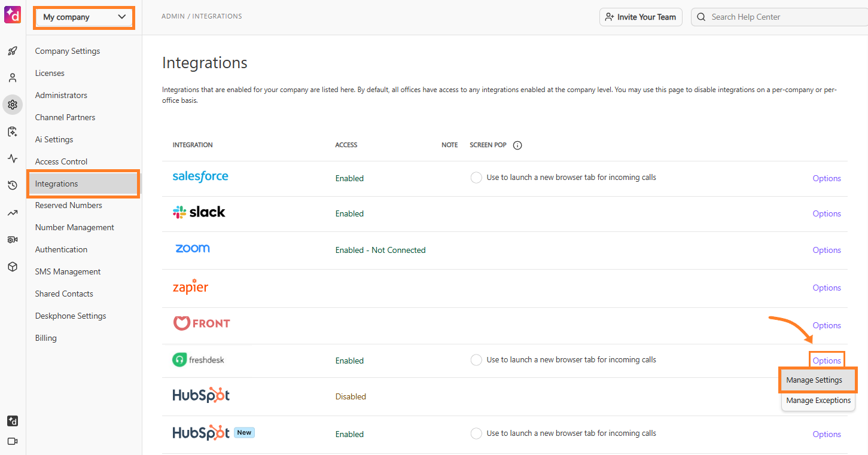This screenshot has height=455, width=868.
Task: Go to Authentication
Action: pyautogui.click(x=61, y=249)
